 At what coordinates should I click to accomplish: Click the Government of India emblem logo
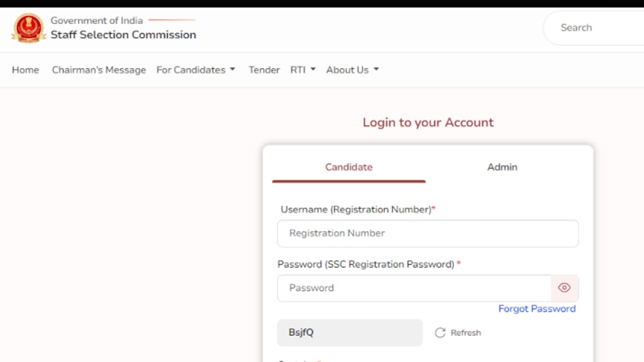click(x=28, y=28)
